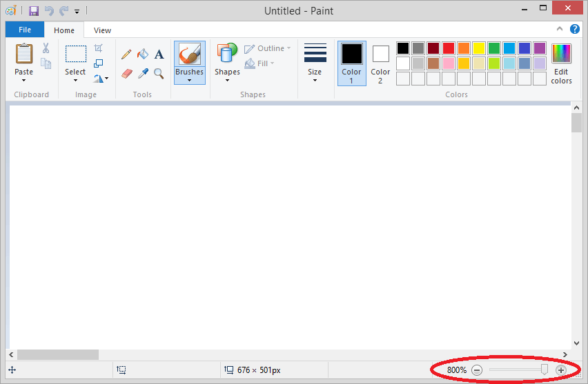Image resolution: width=588 pixels, height=384 pixels.
Task: Click the Save icon in title bar
Action: click(34, 11)
